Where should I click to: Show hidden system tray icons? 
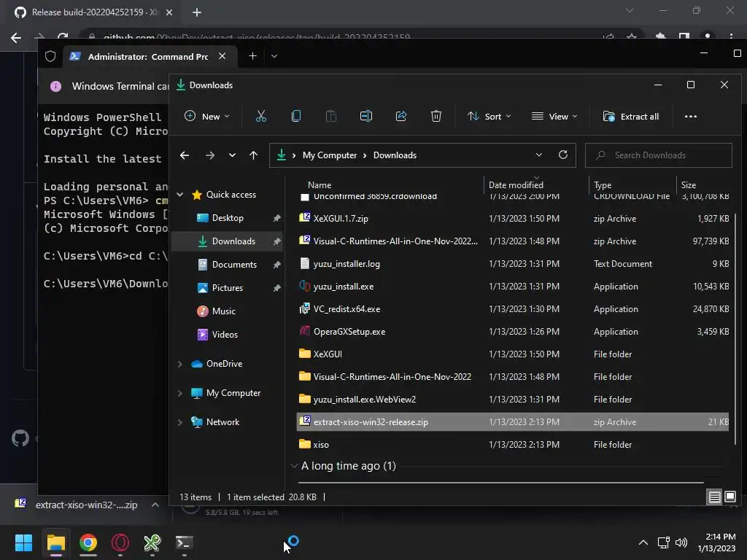643,542
